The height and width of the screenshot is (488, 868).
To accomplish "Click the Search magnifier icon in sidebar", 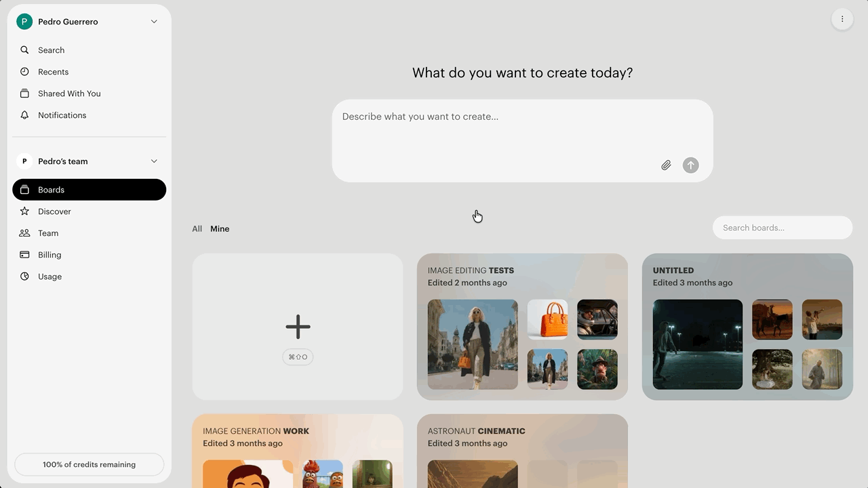I will point(24,50).
